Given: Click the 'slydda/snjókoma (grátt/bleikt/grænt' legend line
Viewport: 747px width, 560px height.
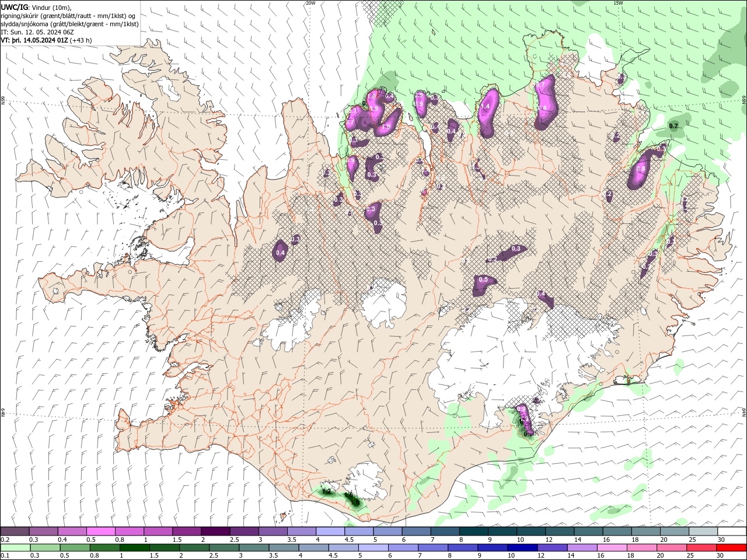Looking at the screenshot, I should pos(70,24).
